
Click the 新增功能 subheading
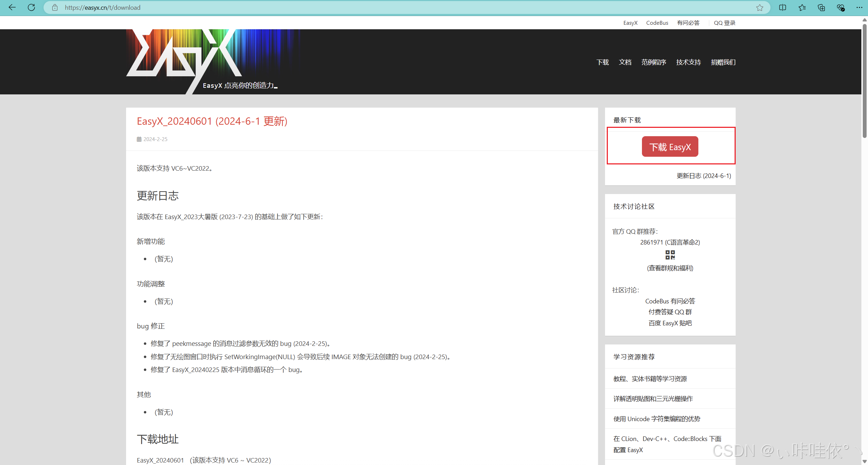[151, 242]
